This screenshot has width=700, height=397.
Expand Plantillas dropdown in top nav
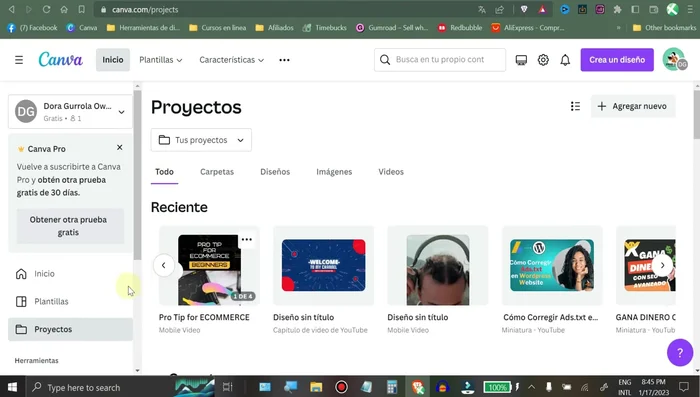pos(161,60)
